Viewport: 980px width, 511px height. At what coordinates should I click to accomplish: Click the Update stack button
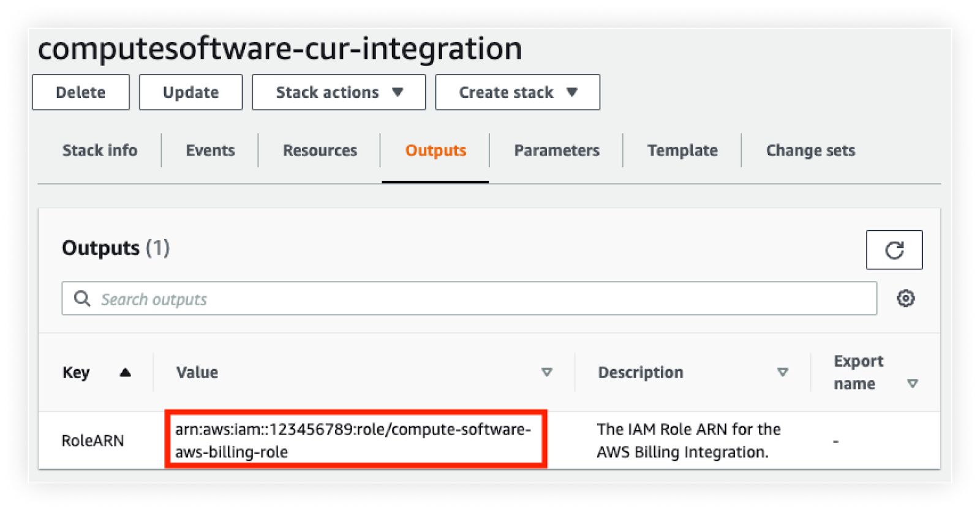190,92
